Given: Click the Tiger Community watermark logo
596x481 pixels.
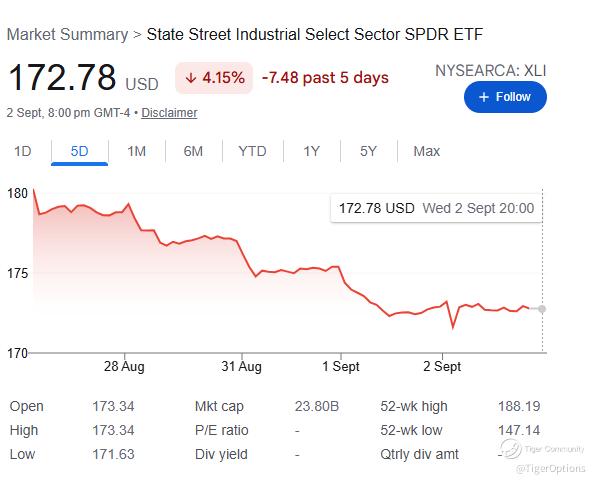Looking at the screenshot, I should [x=511, y=448].
